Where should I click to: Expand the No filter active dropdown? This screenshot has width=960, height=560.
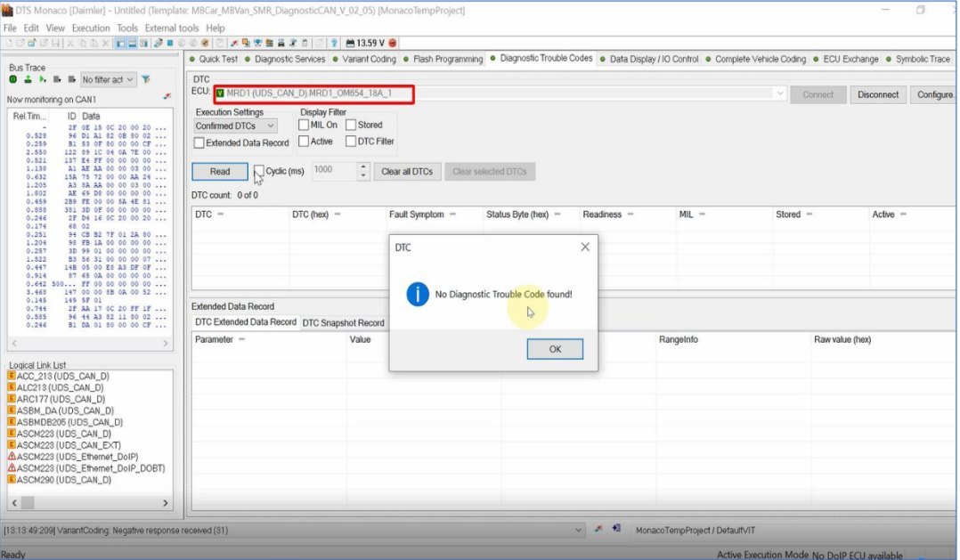pos(108,79)
